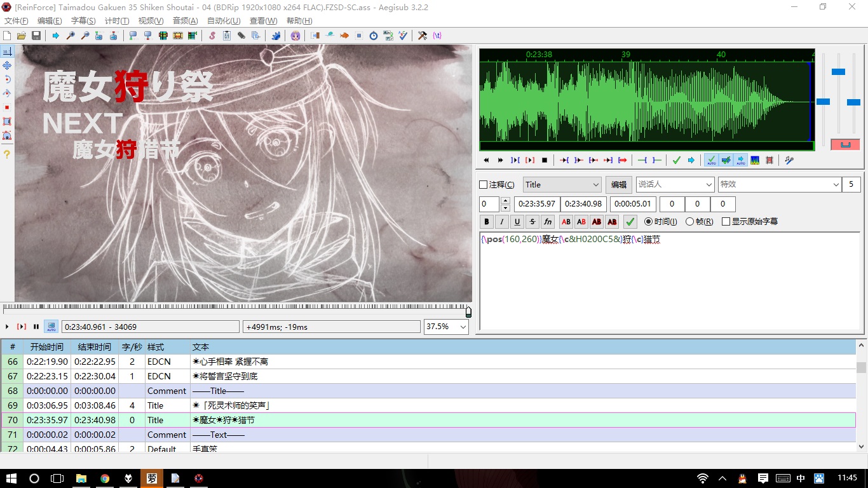This screenshot has height=488, width=868.
Task: Enable 显示原始字幕 checkbox
Action: tap(726, 222)
